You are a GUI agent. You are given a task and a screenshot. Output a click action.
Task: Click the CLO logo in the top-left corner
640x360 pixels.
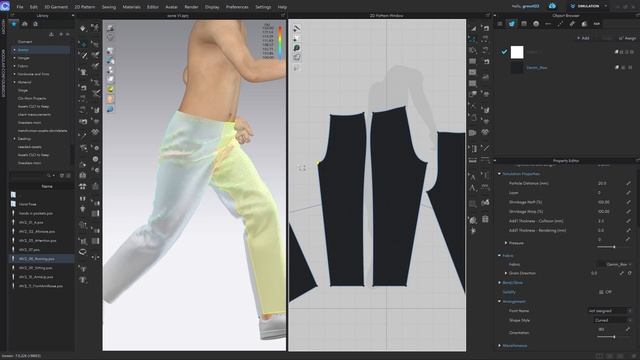click(5, 6)
